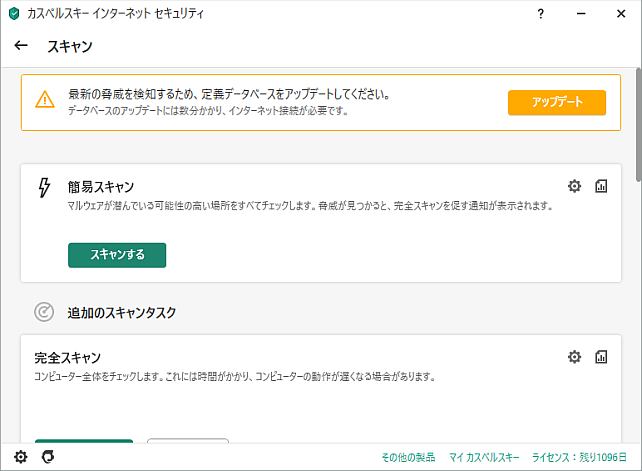This screenshot has height=471, width=642.
Task: Go back using the arrow beside スキャン
Action: pos(21,45)
